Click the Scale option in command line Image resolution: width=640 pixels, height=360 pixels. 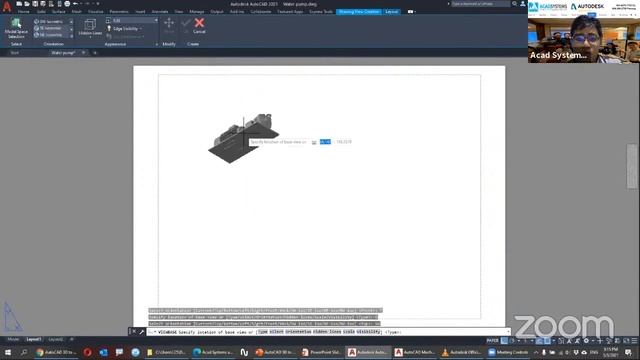349,332
